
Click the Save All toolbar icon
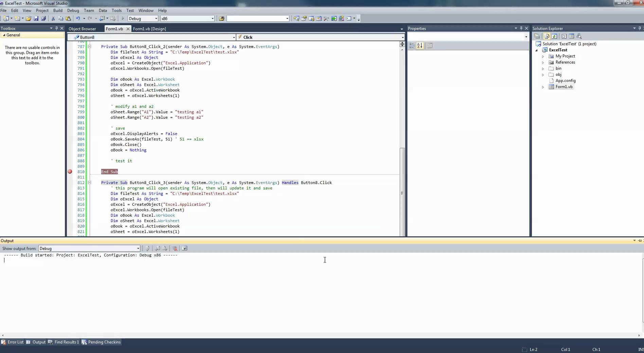(43, 19)
